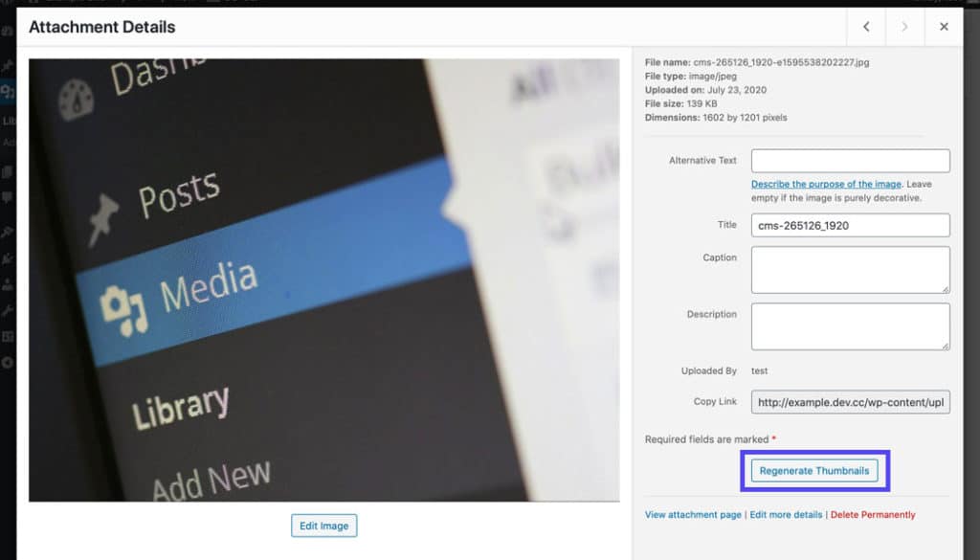Open the Comments speech-bubble icon
This screenshot has height=560, width=980.
tap(7, 195)
